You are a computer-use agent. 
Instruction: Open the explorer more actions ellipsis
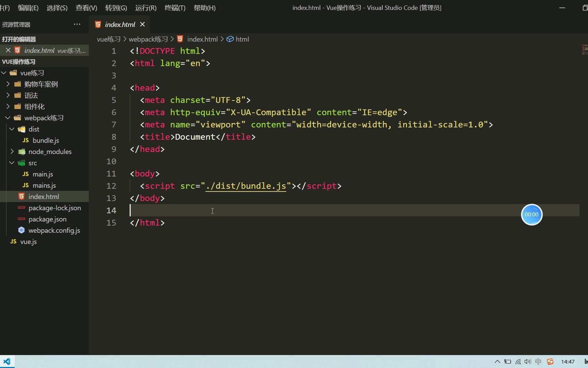pos(77,24)
